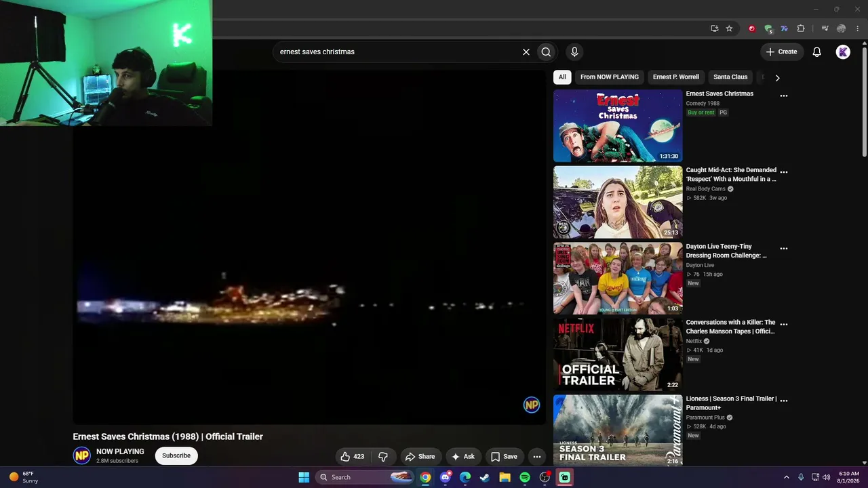The image size is (868, 488).
Task: Open Spotify from the taskbar
Action: click(525, 477)
